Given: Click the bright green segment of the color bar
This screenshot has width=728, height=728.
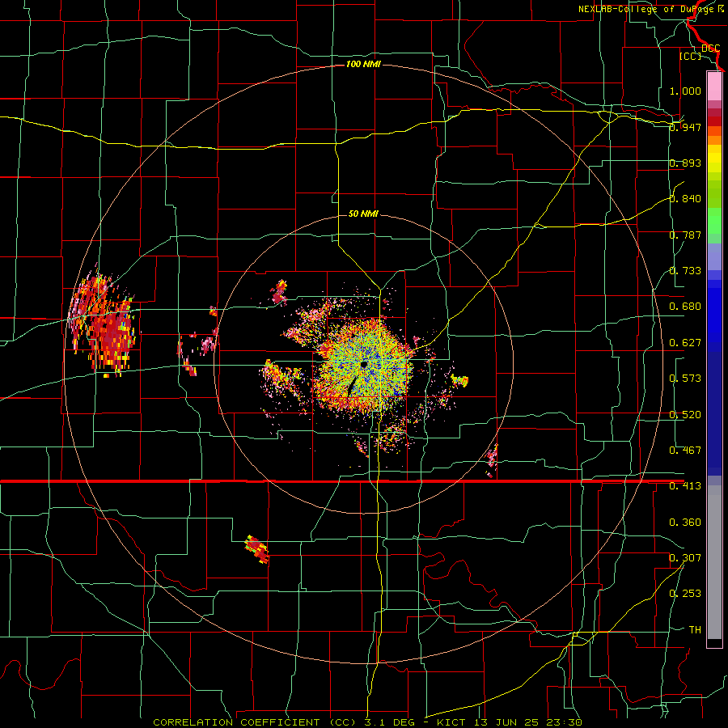Looking at the screenshot, I should pyautogui.click(x=714, y=221).
